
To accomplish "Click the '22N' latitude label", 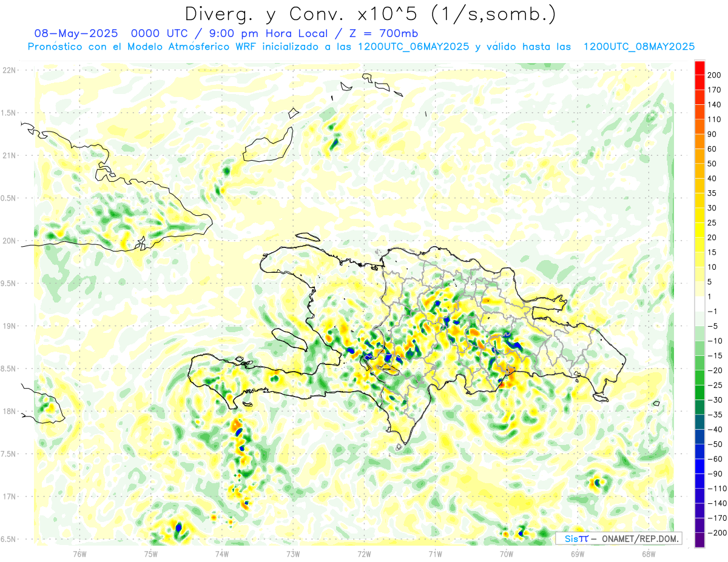I will pos(9,70).
